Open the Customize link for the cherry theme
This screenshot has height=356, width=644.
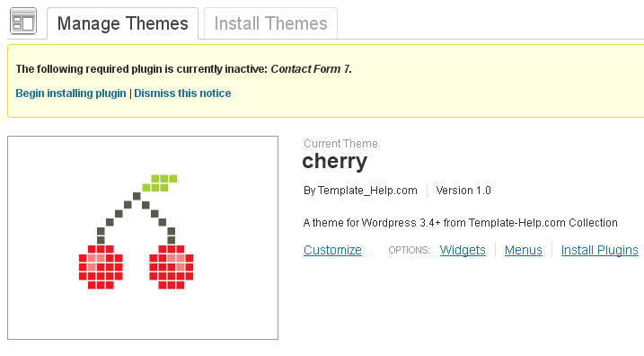[332, 250]
